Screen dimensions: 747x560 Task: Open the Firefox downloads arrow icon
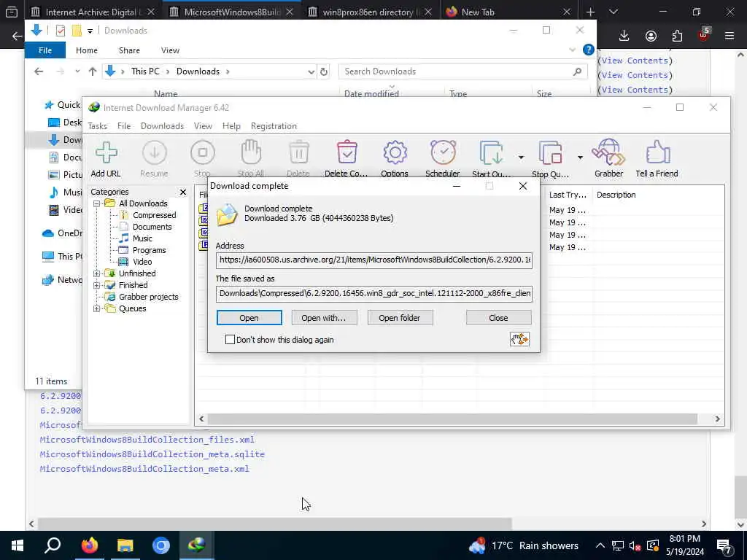click(624, 36)
